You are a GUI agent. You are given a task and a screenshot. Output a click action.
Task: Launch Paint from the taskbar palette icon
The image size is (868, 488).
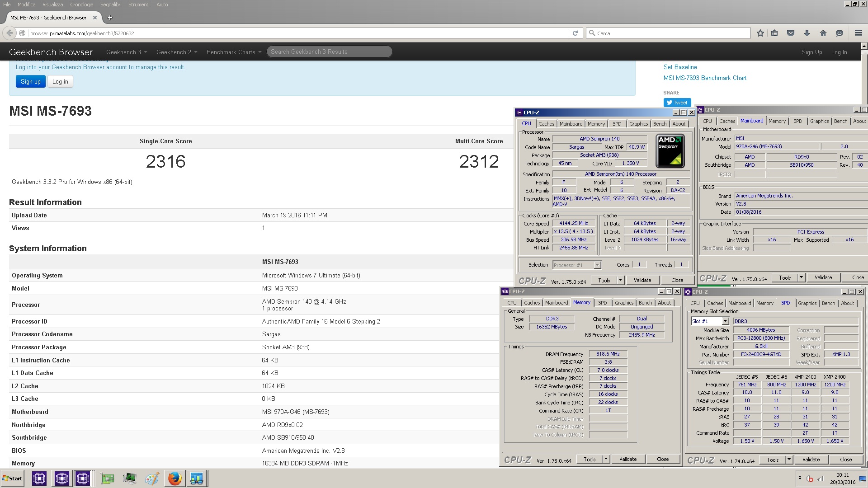[x=152, y=479]
